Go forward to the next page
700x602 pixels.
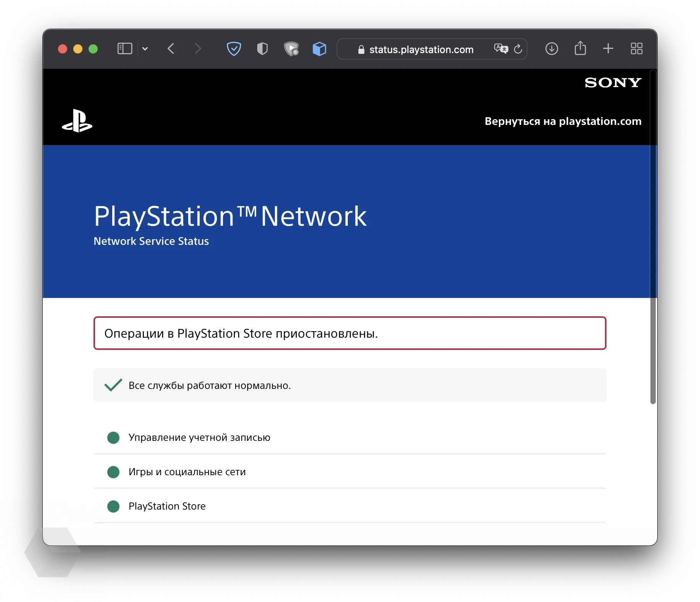point(197,49)
